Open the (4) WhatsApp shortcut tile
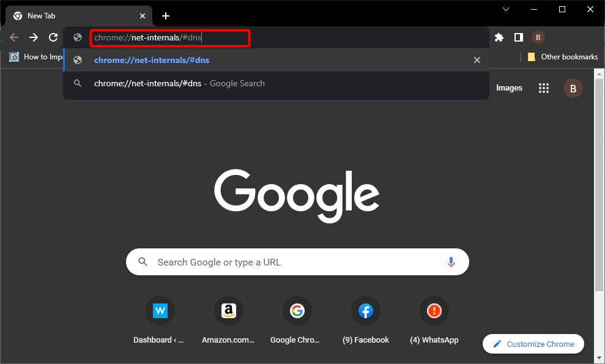The width and height of the screenshot is (605, 364). coord(434,321)
